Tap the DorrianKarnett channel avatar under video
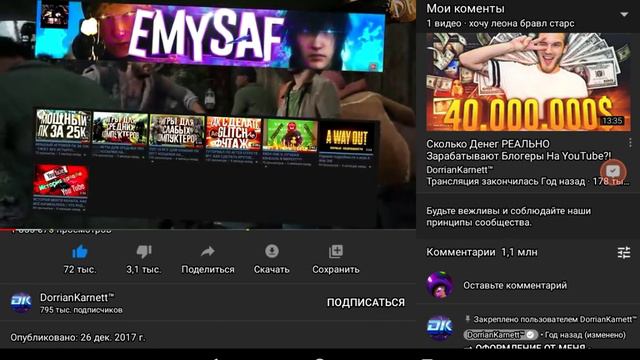Viewport: 640px width, 360px height. coord(21,303)
